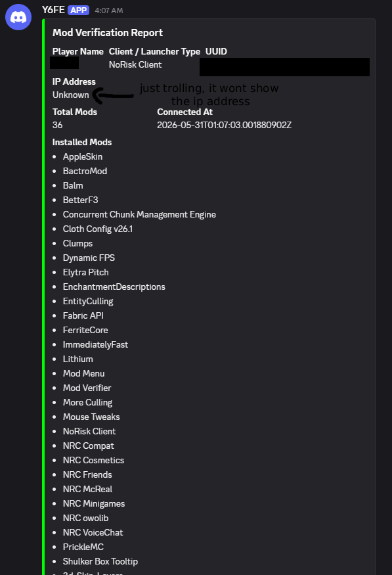The width and height of the screenshot is (392, 575).
Task: Click the Unknown IP address value
Action: point(71,95)
